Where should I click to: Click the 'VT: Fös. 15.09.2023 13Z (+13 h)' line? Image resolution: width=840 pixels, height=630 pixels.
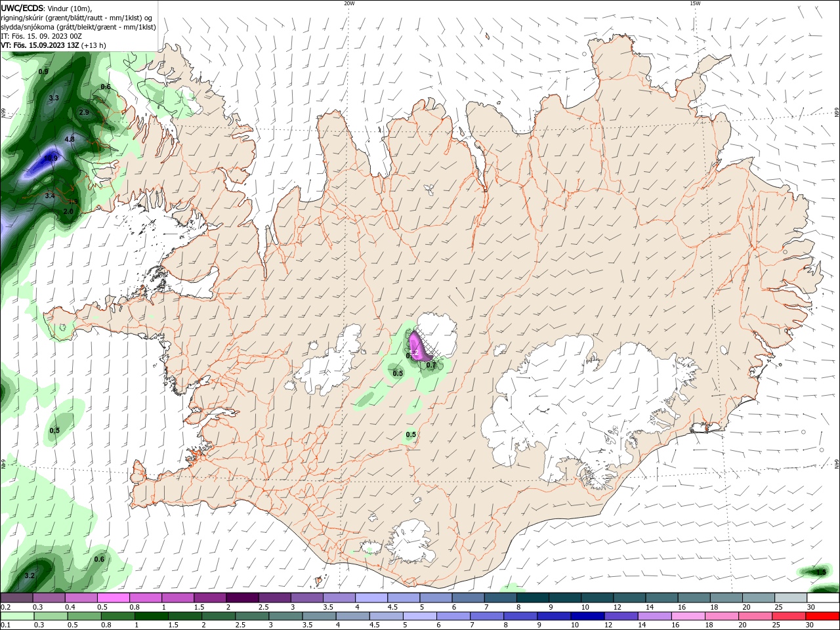tap(54, 45)
